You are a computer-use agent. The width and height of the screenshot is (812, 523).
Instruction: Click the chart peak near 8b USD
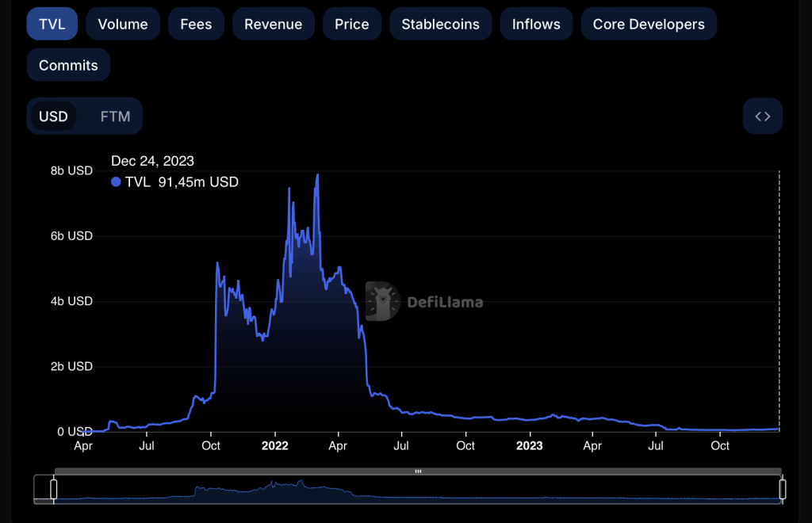[x=317, y=175]
